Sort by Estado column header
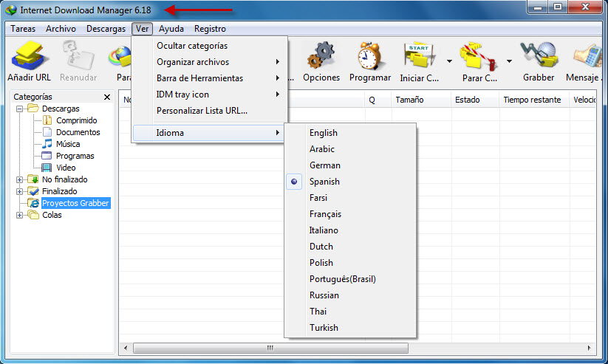The height and width of the screenshot is (364, 608). (x=475, y=100)
